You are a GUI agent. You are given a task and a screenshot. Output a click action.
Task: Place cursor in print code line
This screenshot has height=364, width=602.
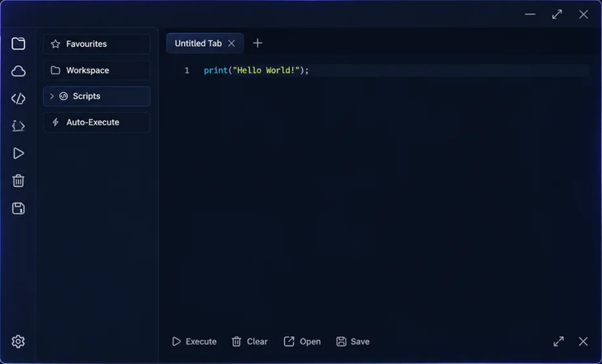(x=256, y=70)
